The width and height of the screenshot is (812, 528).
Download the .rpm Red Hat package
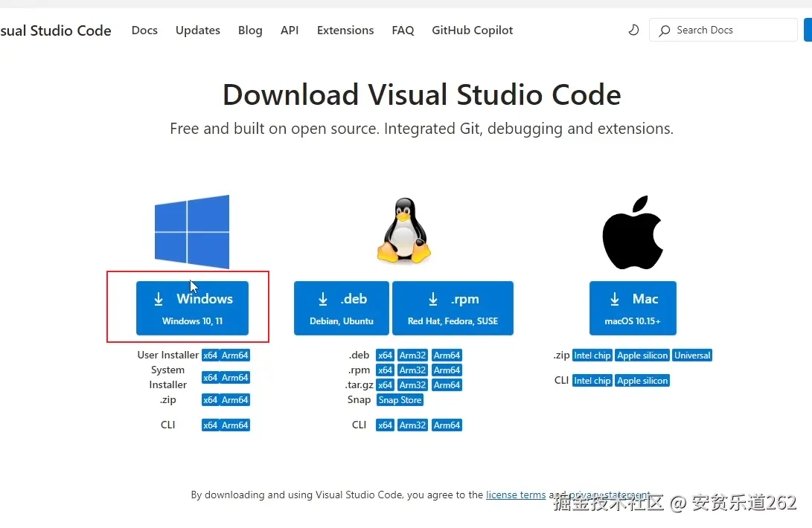[x=453, y=308]
